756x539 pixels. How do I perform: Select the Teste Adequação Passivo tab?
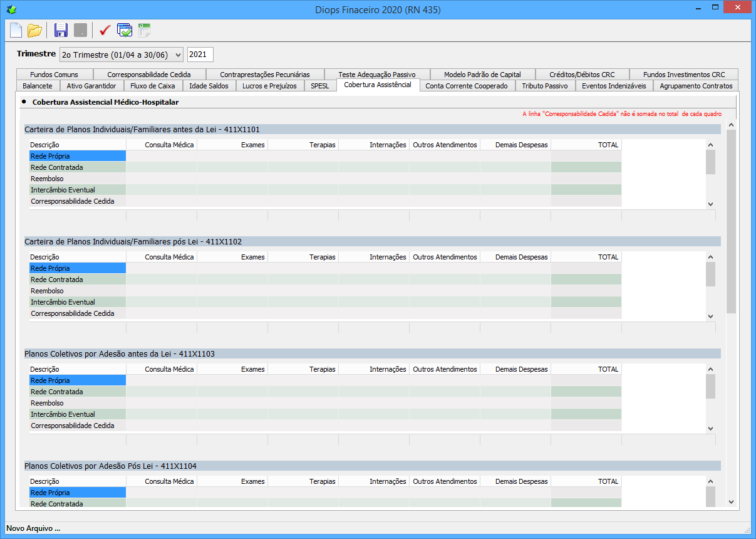point(377,74)
